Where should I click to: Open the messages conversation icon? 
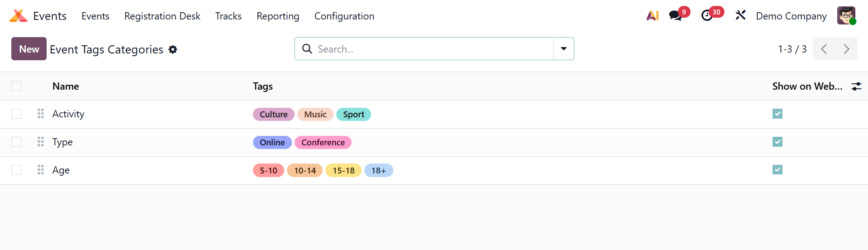675,16
